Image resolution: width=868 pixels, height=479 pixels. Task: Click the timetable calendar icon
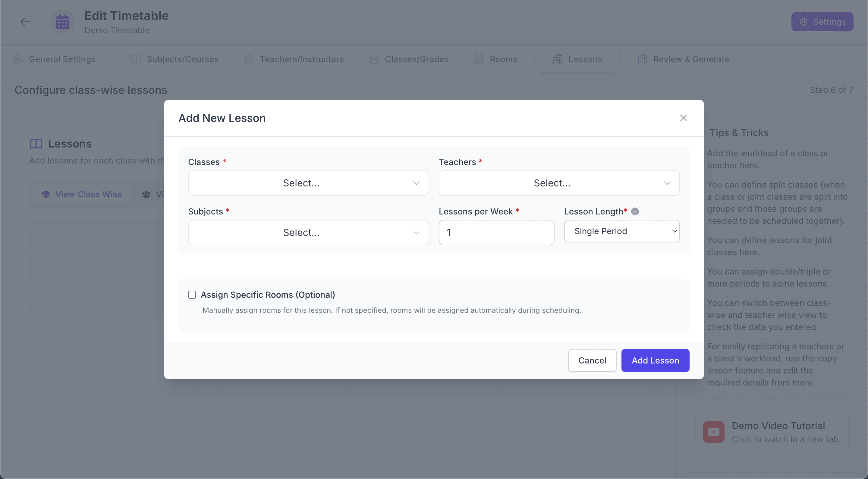[63, 22]
